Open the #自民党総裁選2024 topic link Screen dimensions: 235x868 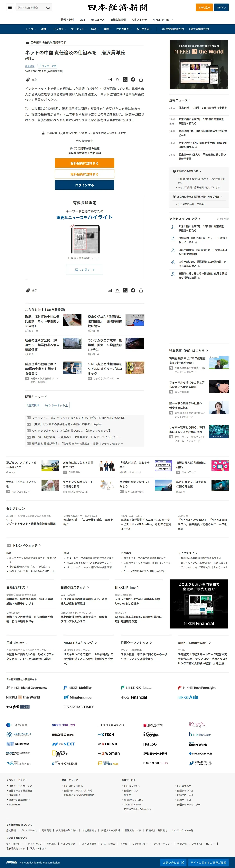click(x=173, y=29)
